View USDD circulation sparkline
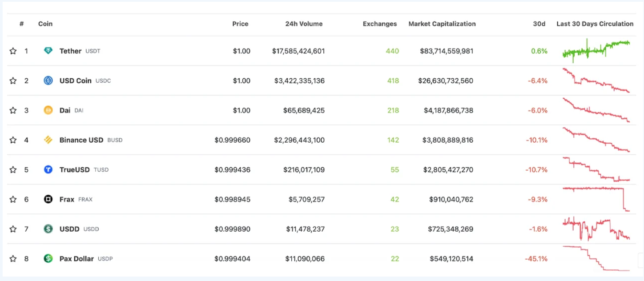 click(596, 229)
